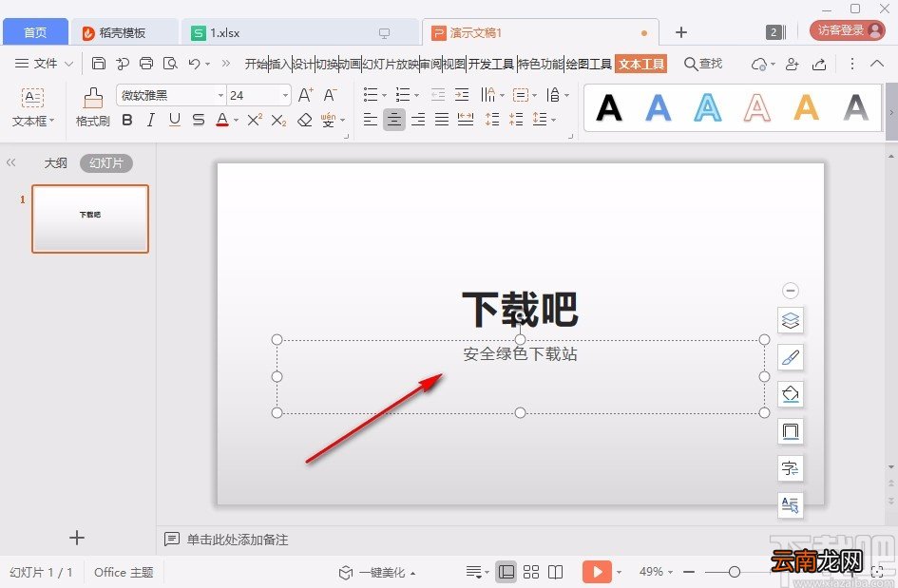Image resolution: width=898 pixels, height=588 pixels.
Task: Click the Print icon
Action: (146, 63)
